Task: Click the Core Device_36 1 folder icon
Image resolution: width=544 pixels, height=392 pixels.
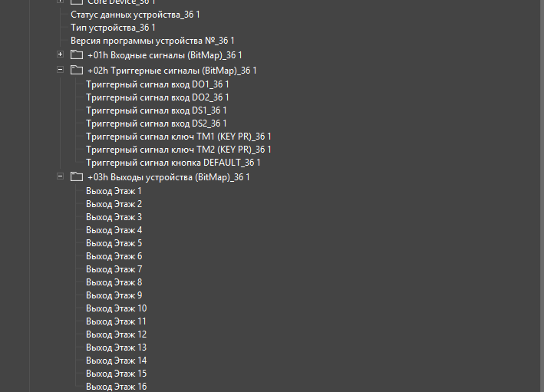Action: tap(77, 2)
